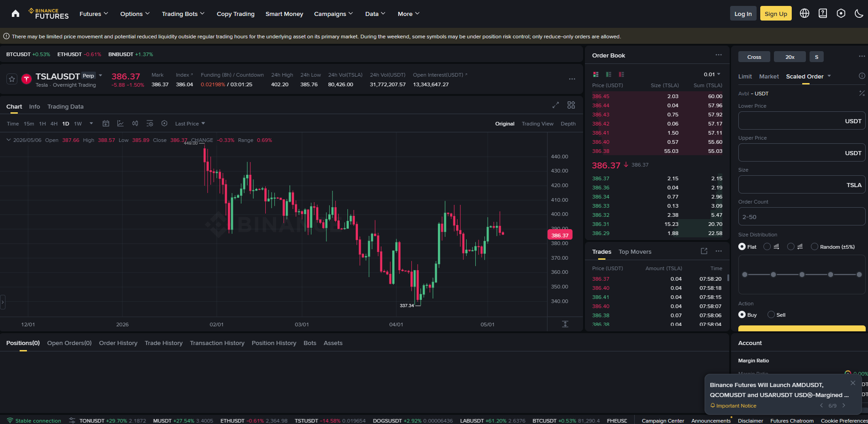Screen dimensions: 868x424
Task: Open Order Book three-dot options
Action: point(719,55)
